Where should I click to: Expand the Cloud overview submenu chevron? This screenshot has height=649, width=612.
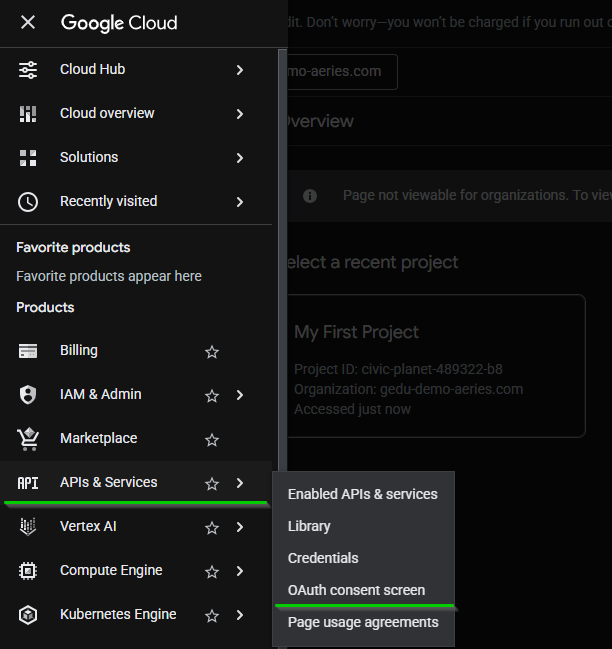(240, 114)
